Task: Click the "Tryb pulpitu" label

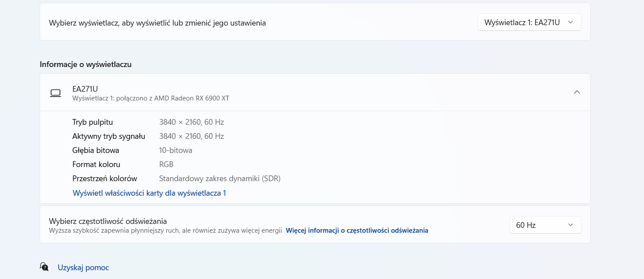Action: 93,122
